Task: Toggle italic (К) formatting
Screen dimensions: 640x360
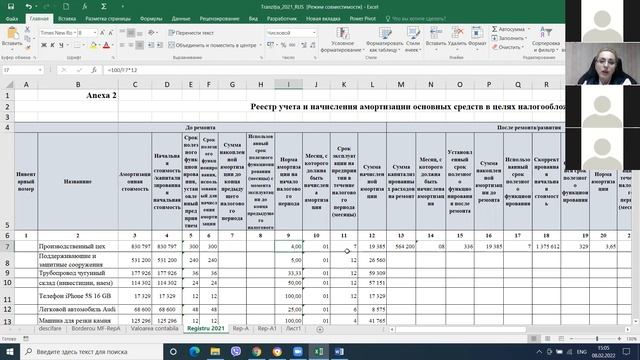Action: pyautogui.click(x=53, y=45)
